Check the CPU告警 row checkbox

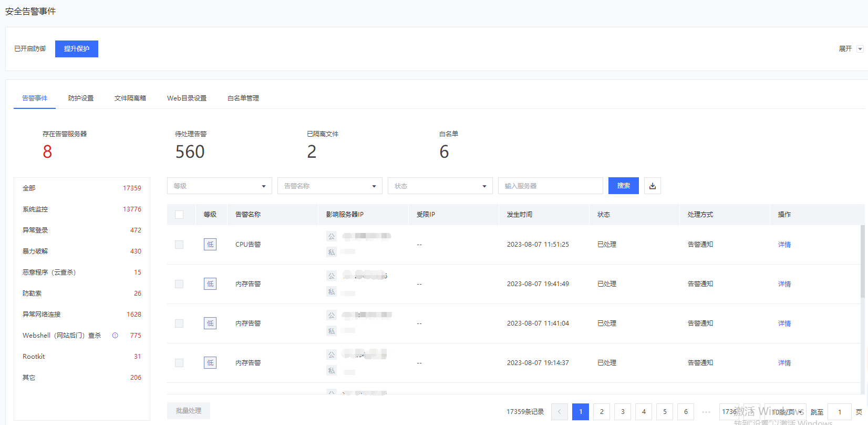179,245
